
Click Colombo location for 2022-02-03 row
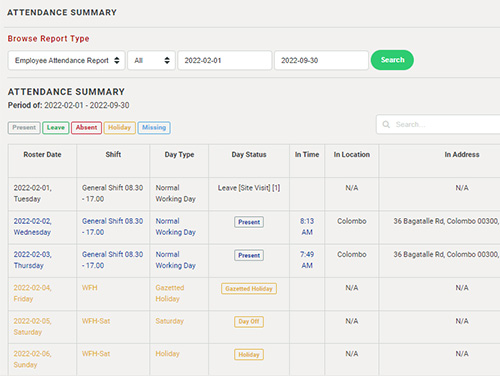(x=352, y=255)
